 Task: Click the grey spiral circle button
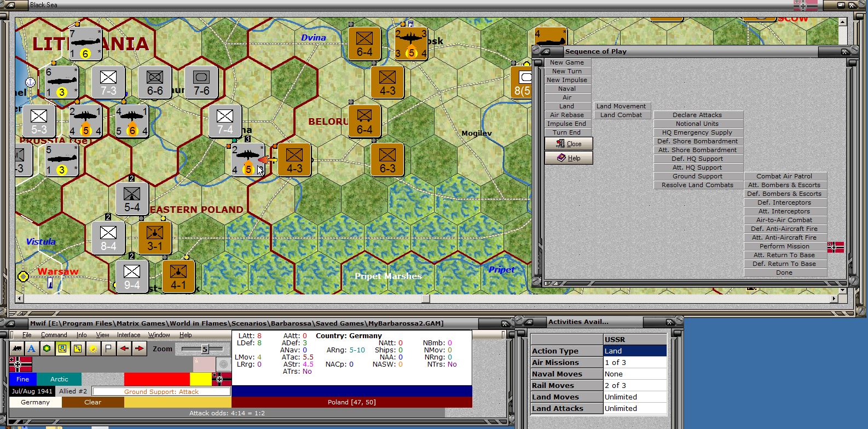pos(223,364)
